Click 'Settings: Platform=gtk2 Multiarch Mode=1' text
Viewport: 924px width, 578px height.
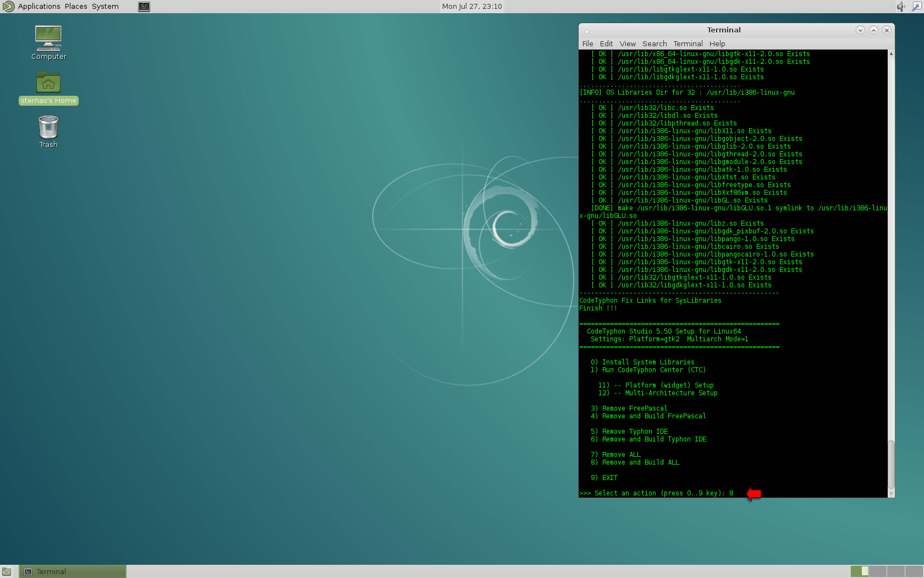[x=669, y=339]
